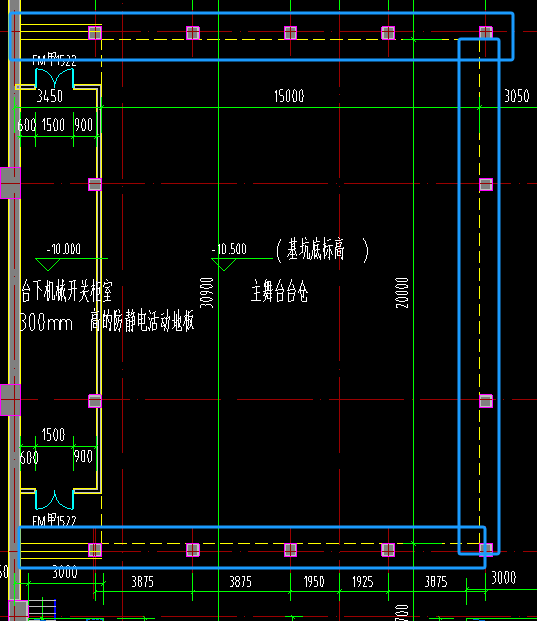537x621 pixels.
Task: Select the vertical 20000 dimension text
Action: 402,293
